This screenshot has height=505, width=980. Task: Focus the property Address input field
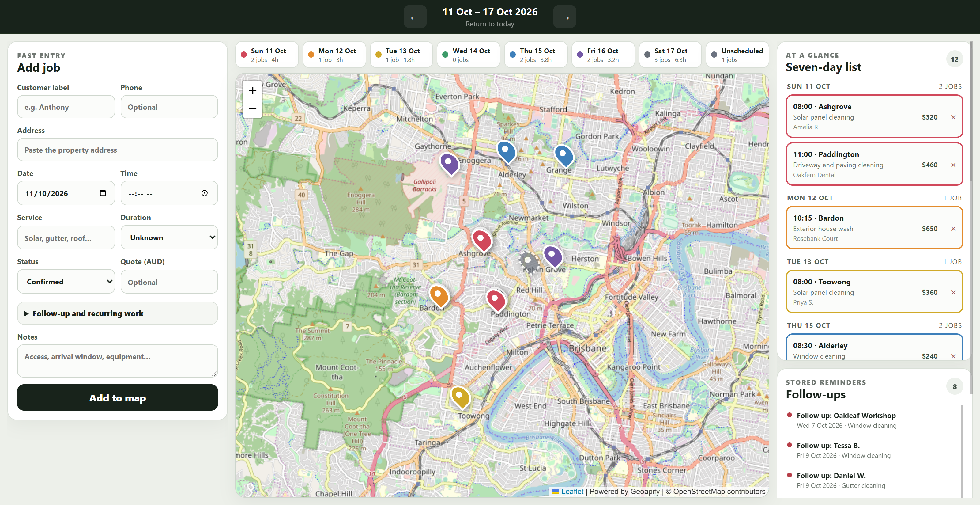(x=118, y=150)
